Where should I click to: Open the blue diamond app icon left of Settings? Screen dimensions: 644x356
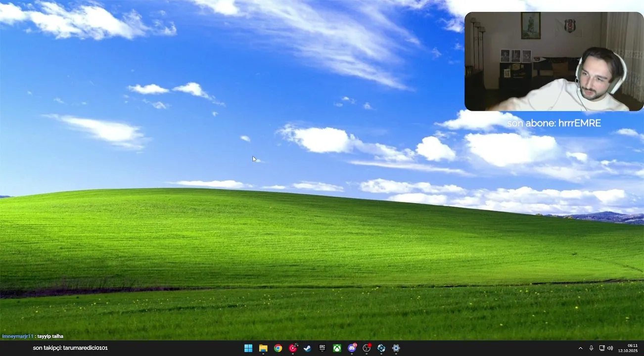click(381, 348)
